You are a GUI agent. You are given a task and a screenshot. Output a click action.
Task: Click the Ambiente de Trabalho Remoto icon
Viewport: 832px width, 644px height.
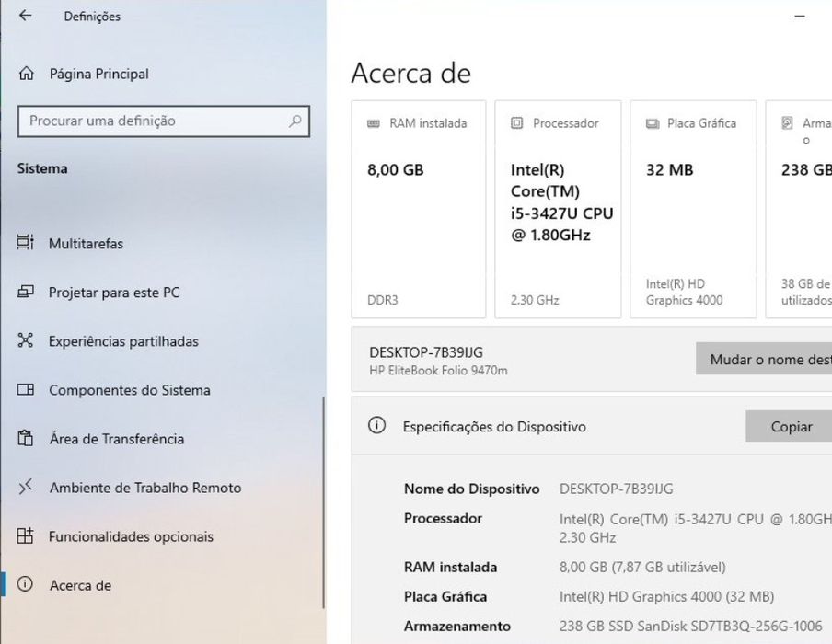(x=25, y=487)
